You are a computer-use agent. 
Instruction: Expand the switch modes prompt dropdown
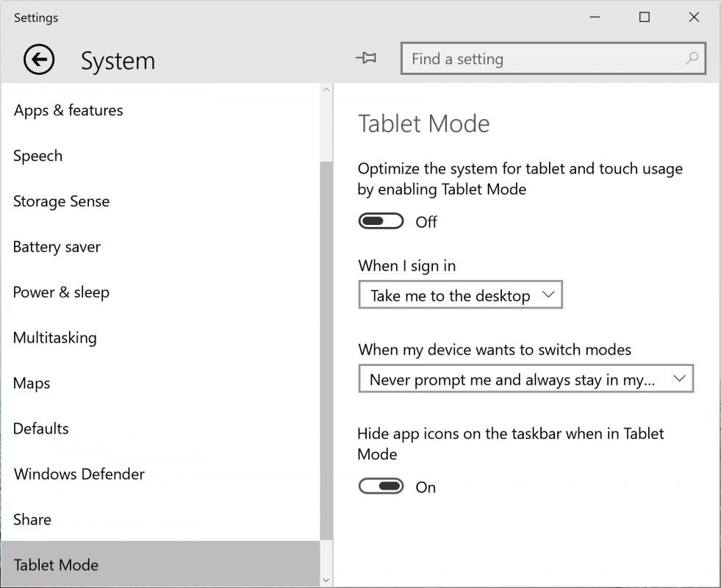pyautogui.click(x=525, y=379)
